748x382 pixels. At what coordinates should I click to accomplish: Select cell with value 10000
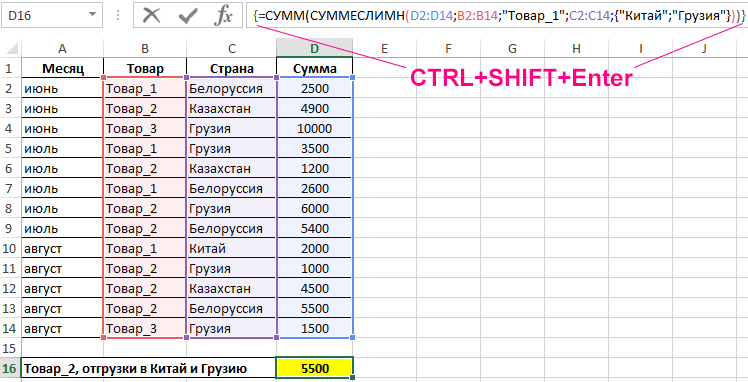314,128
